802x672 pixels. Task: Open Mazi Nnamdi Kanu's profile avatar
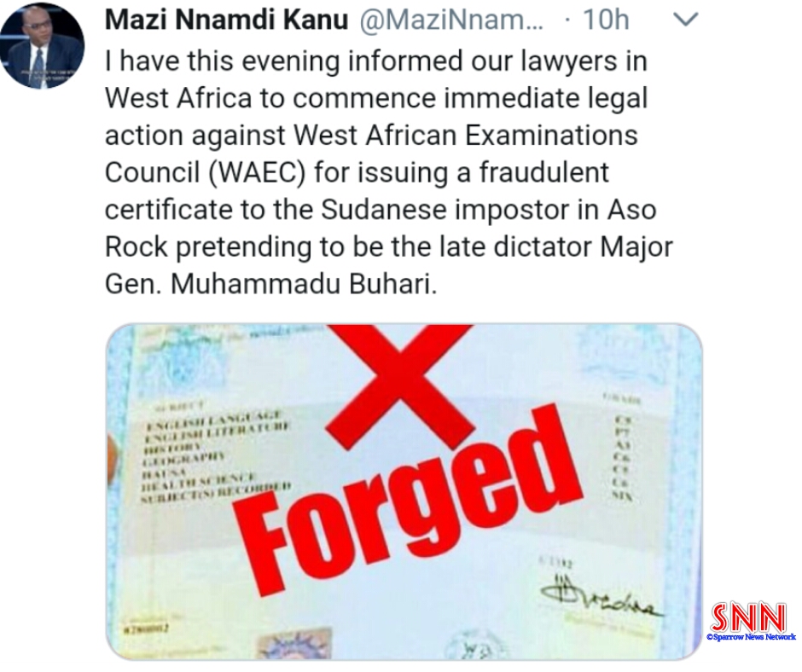pos(42,45)
